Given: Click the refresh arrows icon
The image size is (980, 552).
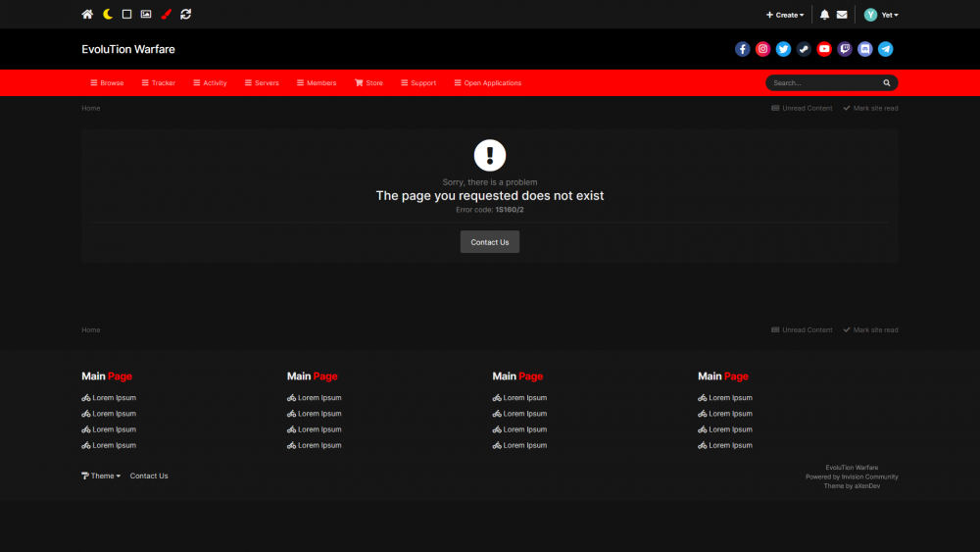Looking at the screenshot, I should click(186, 15).
